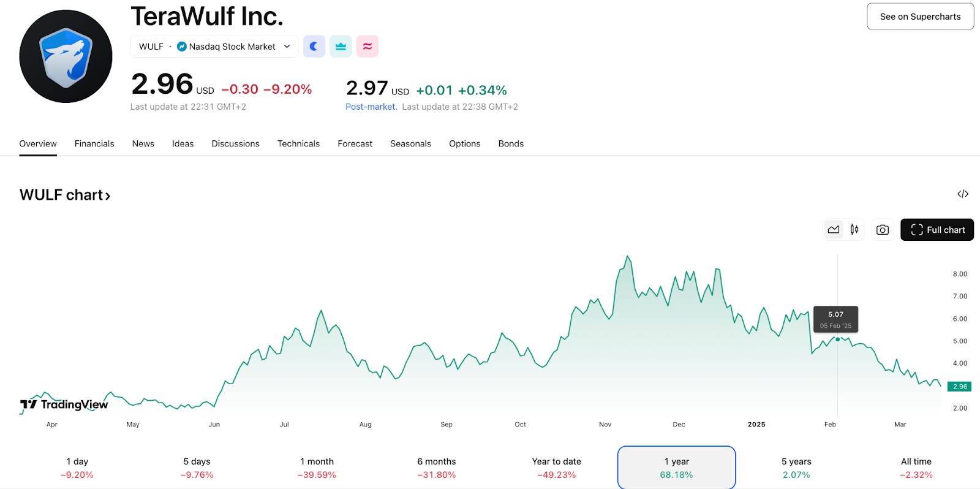Open the Discussions tab
The width and height of the screenshot is (980, 489).
tap(236, 143)
